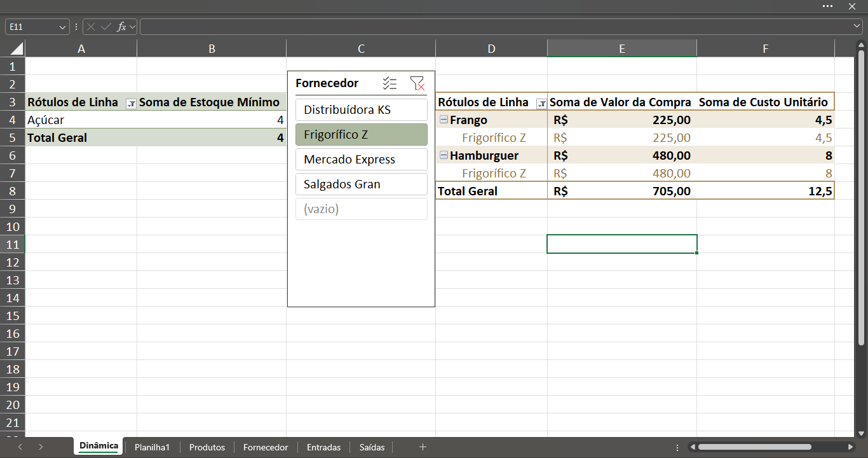Click vertical scrollbar up arrow
Viewport: 868px width, 458px height.
pyautogui.click(x=862, y=46)
